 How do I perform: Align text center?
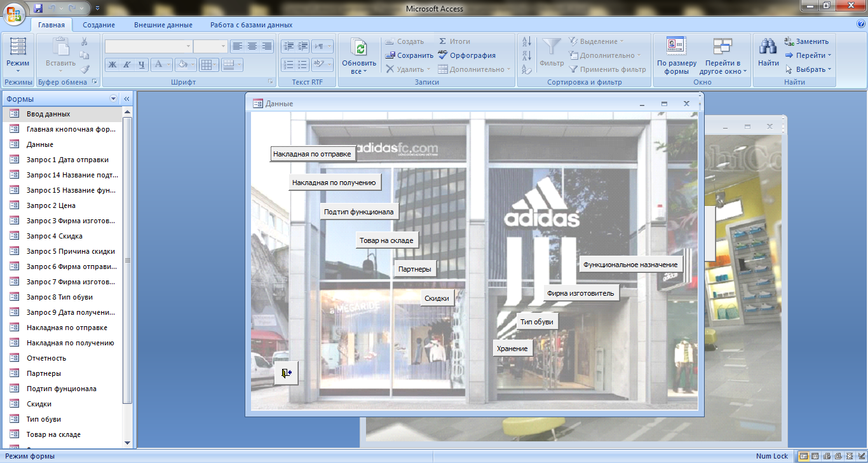[252, 46]
